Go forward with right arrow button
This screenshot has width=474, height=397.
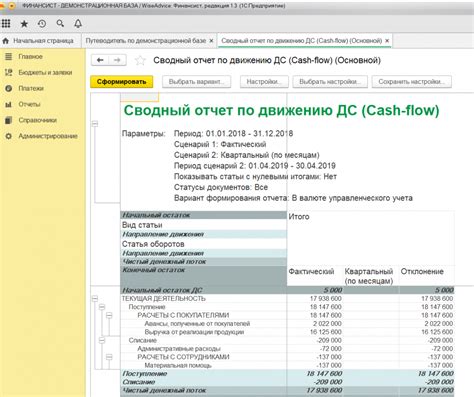tap(117, 60)
